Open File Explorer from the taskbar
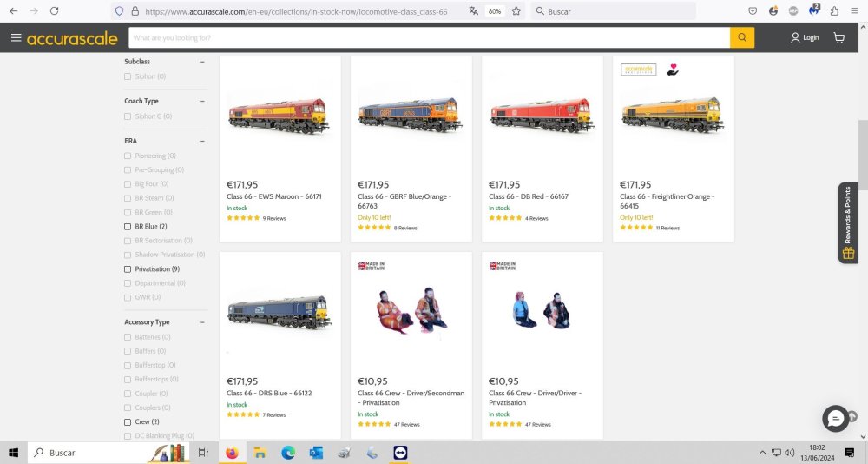 260,453
